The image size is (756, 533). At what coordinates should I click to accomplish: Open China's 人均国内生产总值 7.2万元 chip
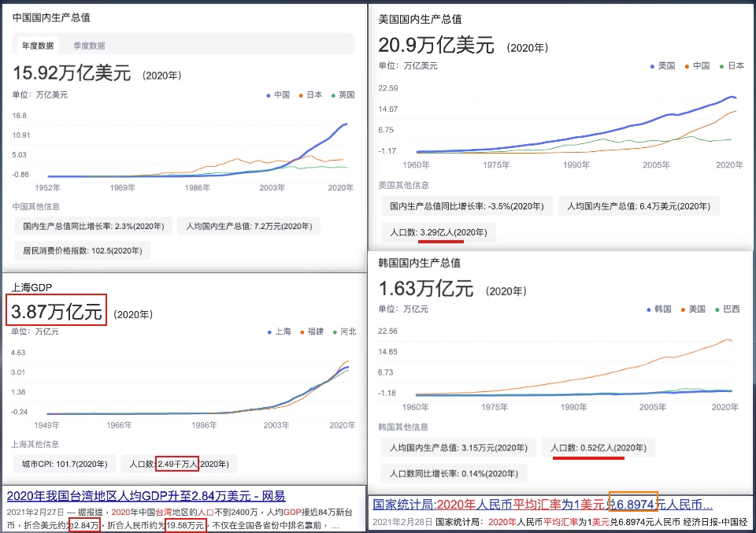click(249, 227)
